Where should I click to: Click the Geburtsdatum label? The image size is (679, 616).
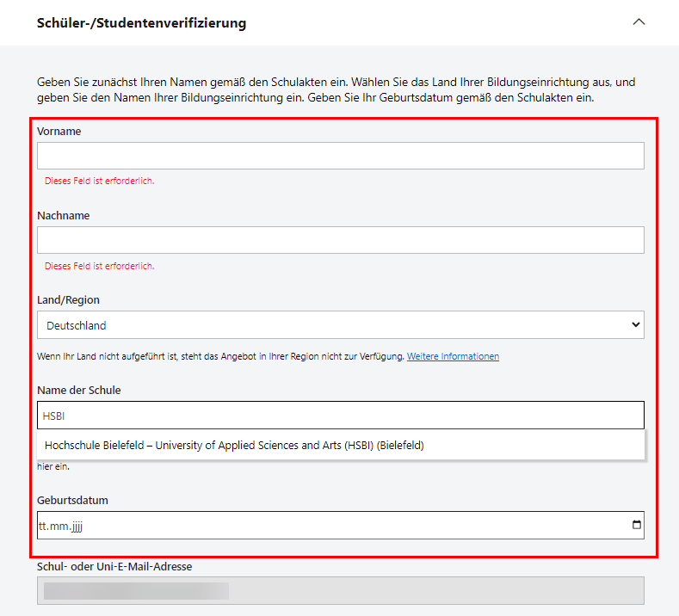(72, 500)
